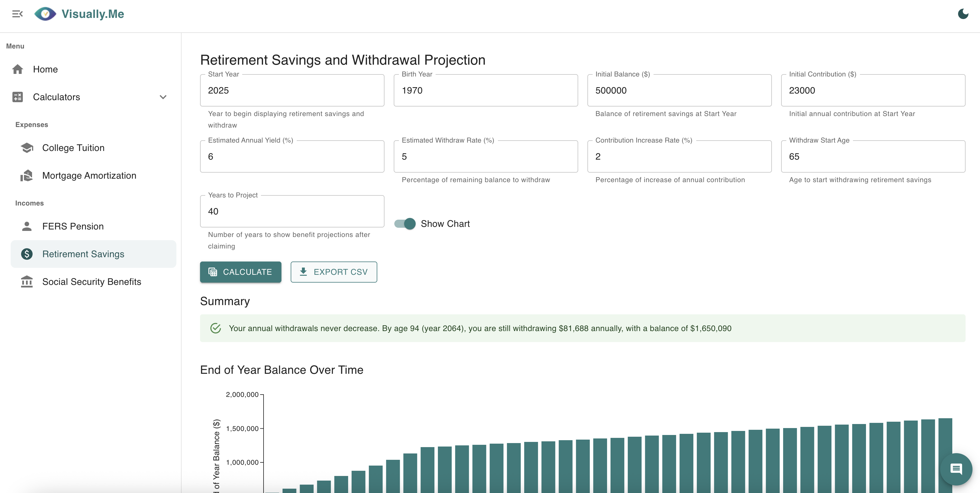The height and width of the screenshot is (493, 980).
Task: Click the EXPORT CSV button
Action: click(334, 272)
